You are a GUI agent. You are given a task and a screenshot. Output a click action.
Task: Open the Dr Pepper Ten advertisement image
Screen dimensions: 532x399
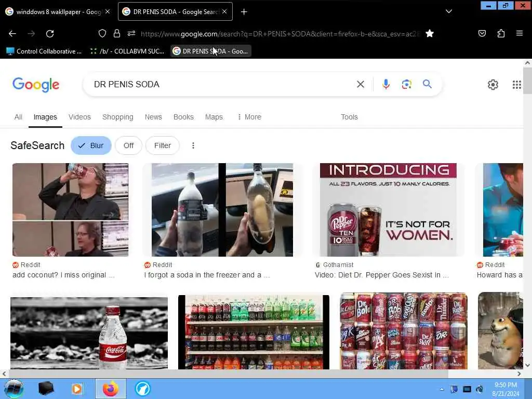tap(388, 210)
